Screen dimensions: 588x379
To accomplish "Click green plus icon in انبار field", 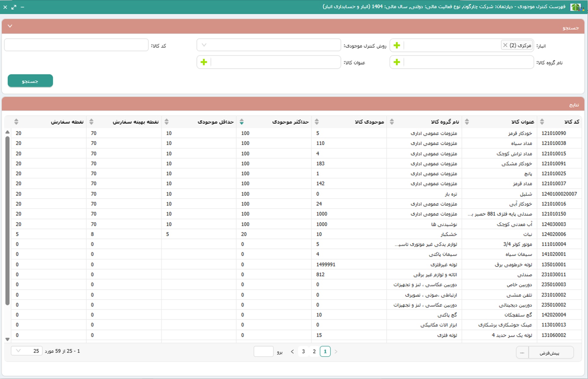I will coord(397,45).
